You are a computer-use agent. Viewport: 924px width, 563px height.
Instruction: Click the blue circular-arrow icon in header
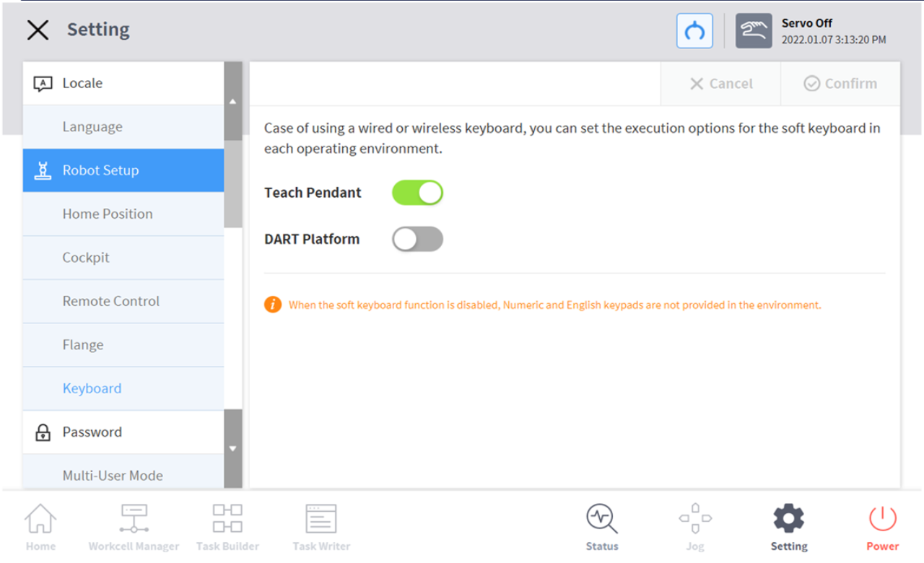pos(694,31)
